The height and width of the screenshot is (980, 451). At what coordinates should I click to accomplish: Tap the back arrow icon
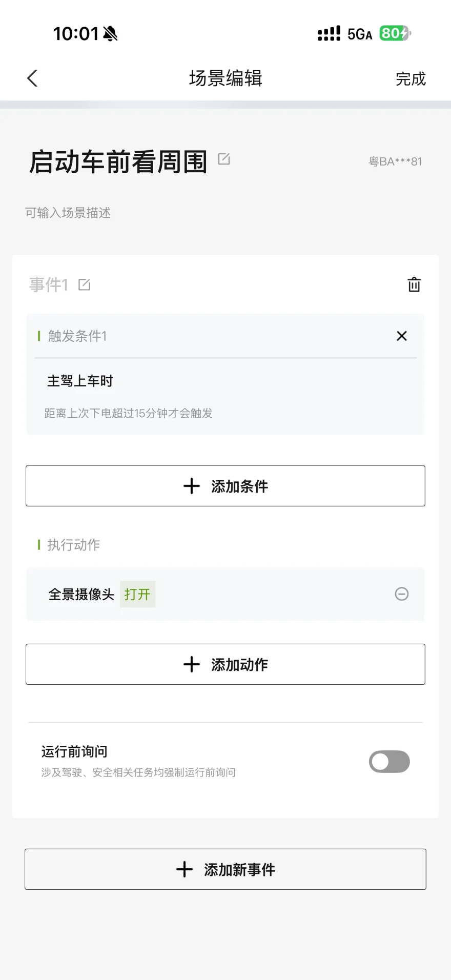(x=32, y=78)
